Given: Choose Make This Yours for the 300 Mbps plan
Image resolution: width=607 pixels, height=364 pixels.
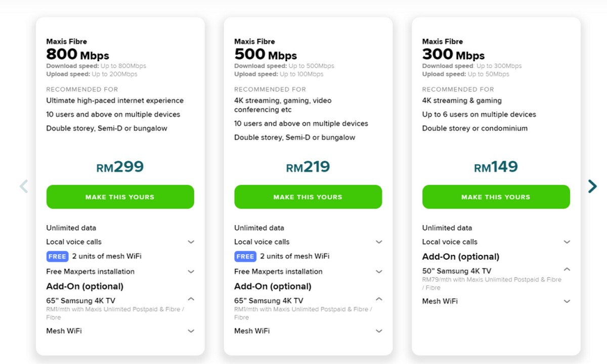Looking at the screenshot, I should (x=496, y=197).
